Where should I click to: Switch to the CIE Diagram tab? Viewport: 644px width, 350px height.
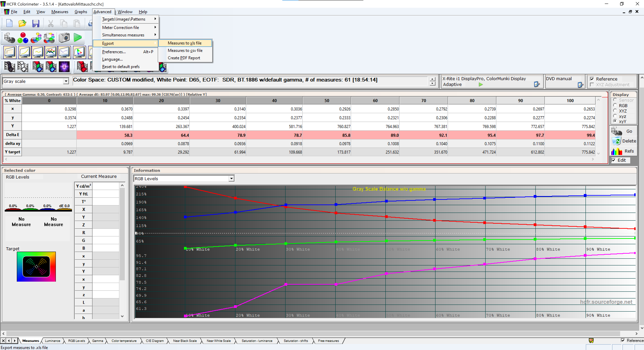(x=155, y=341)
